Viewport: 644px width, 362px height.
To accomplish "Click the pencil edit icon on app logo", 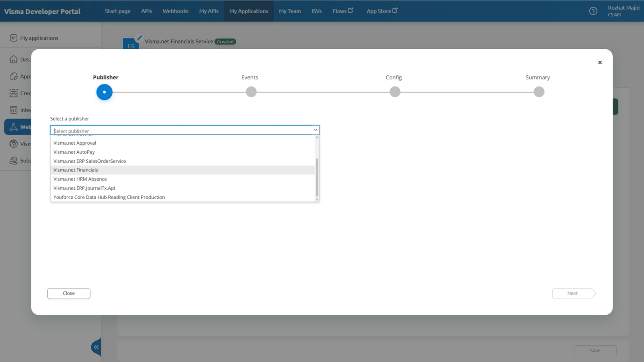I will coord(139,38).
